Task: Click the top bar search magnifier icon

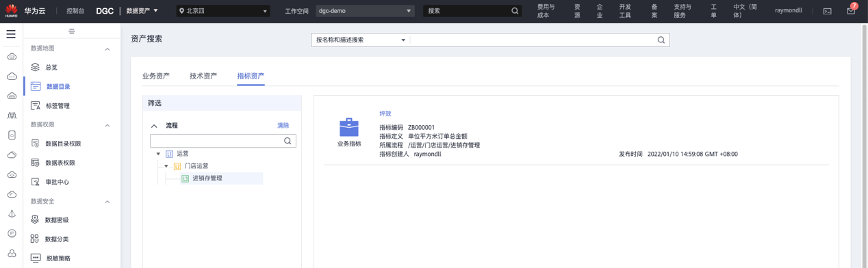Action: (515, 11)
